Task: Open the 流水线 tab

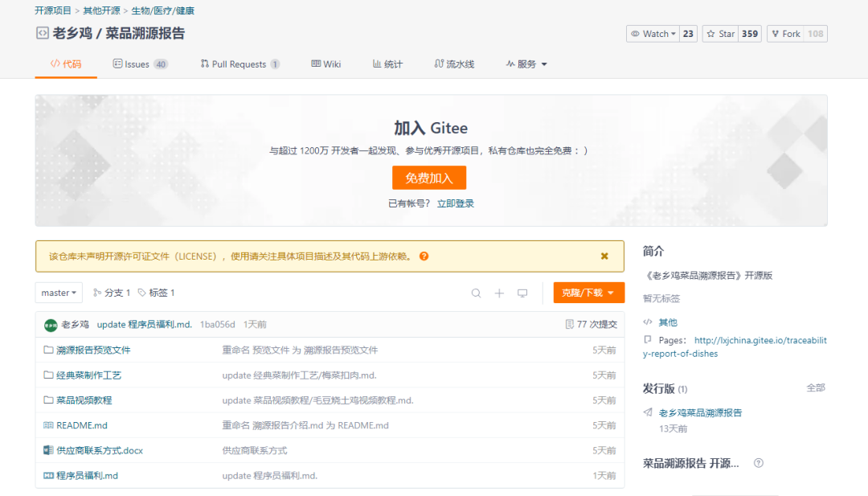Action: [454, 64]
